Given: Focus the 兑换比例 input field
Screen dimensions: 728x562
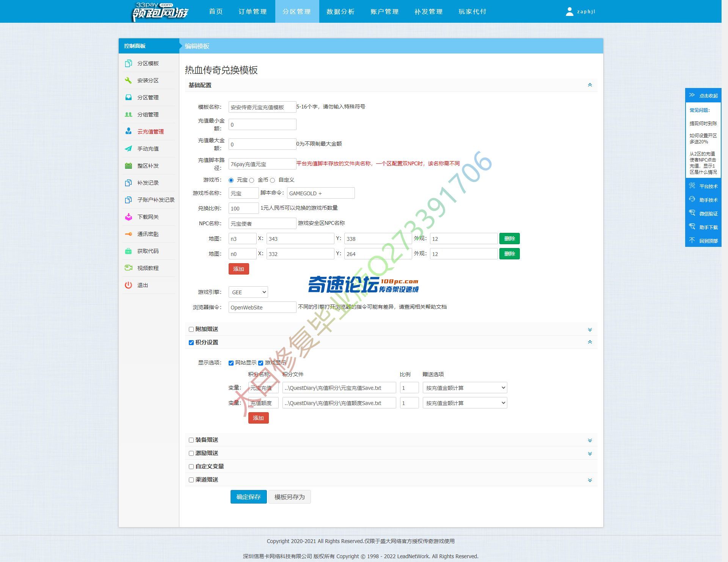Looking at the screenshot, I should pyautogui.click(x=244, y=208).
